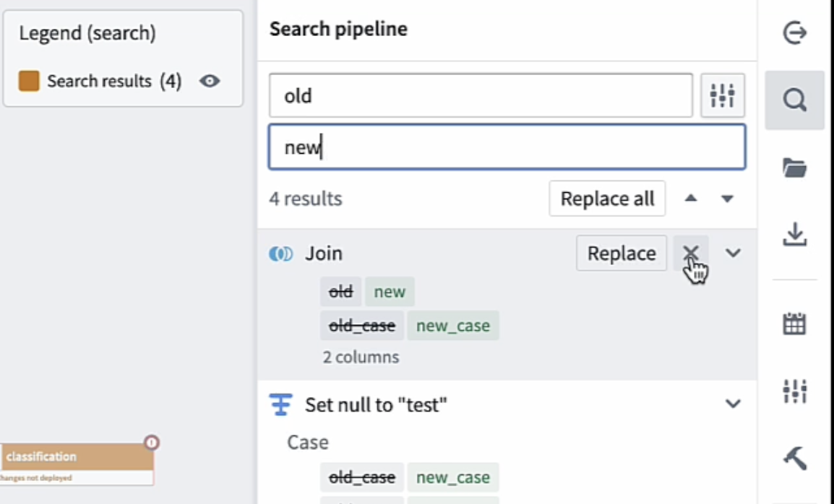Open the calendar schedule icon
The height and width of the screenshot is (504, 834).
(795, 323)
